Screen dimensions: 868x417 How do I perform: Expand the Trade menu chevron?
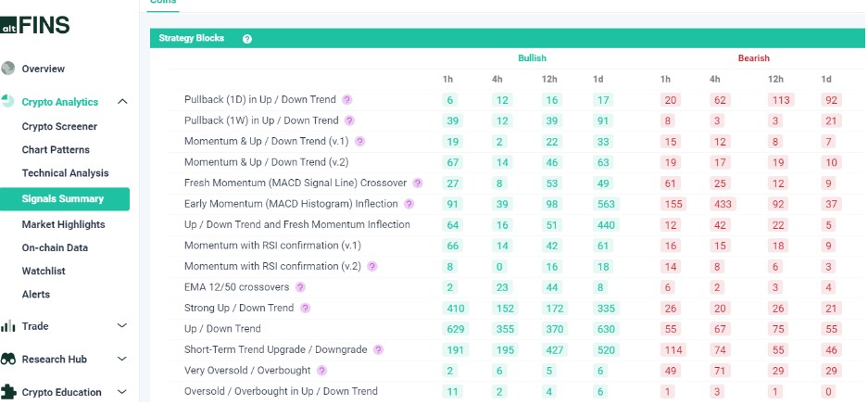click(x=122, y=326)
